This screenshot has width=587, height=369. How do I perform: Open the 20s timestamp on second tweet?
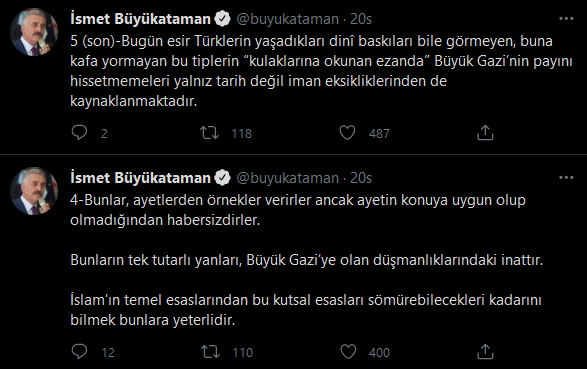pos(361,178)
